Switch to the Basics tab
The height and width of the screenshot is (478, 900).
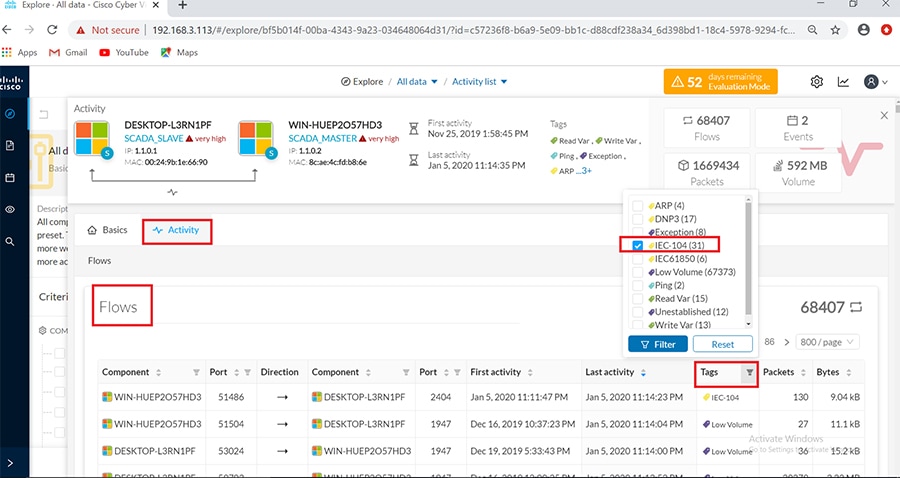107,230
